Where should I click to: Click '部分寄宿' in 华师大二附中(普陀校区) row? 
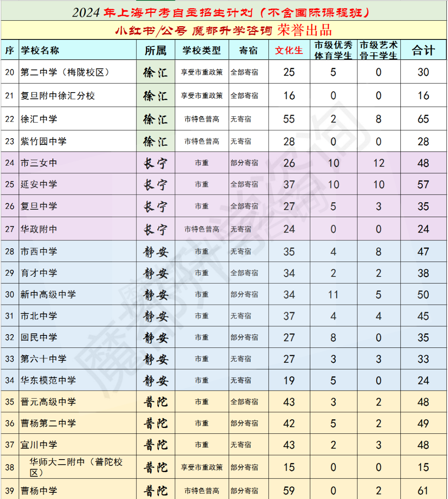tap(244, 467)
